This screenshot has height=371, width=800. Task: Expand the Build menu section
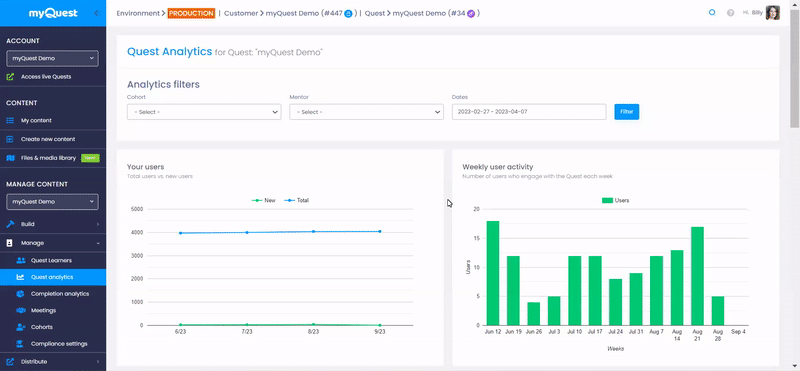(53, 224)
